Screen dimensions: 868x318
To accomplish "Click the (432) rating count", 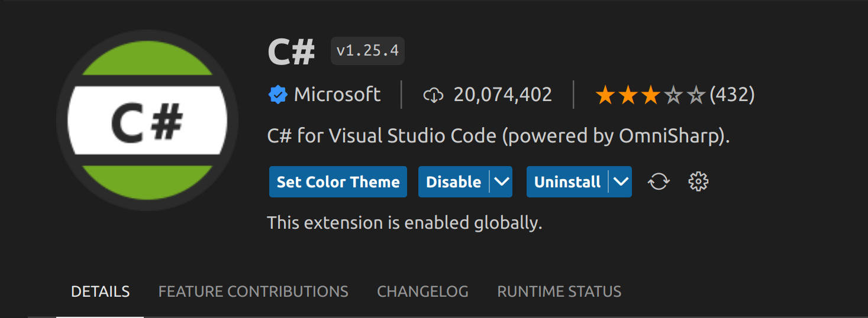I will click(x=732, y=95).
